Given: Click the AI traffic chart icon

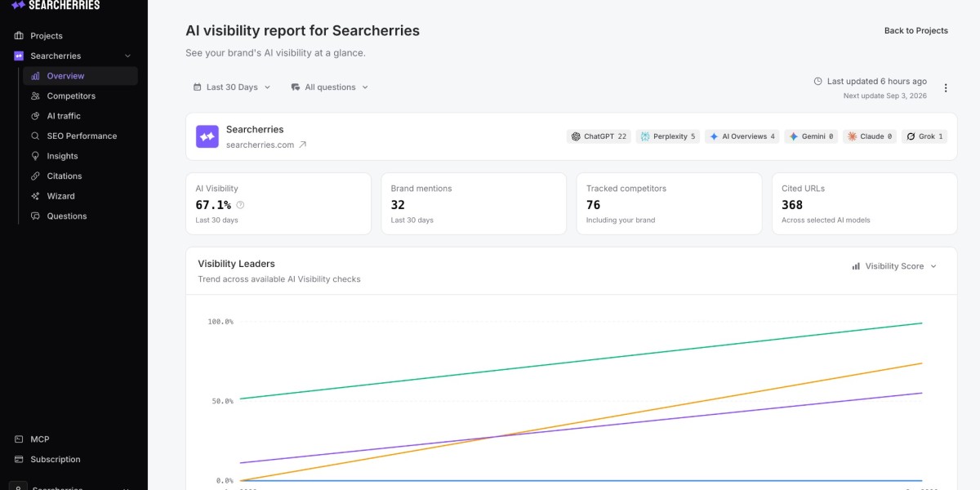Looking at the screenshot, I should tap(35, 116).
